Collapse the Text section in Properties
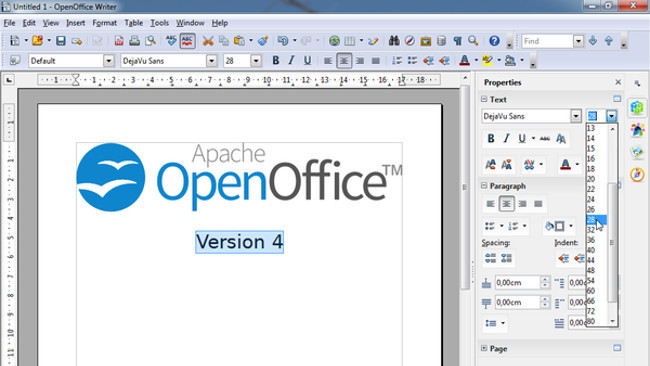650x366 pixels. click(x=484, y=99)
